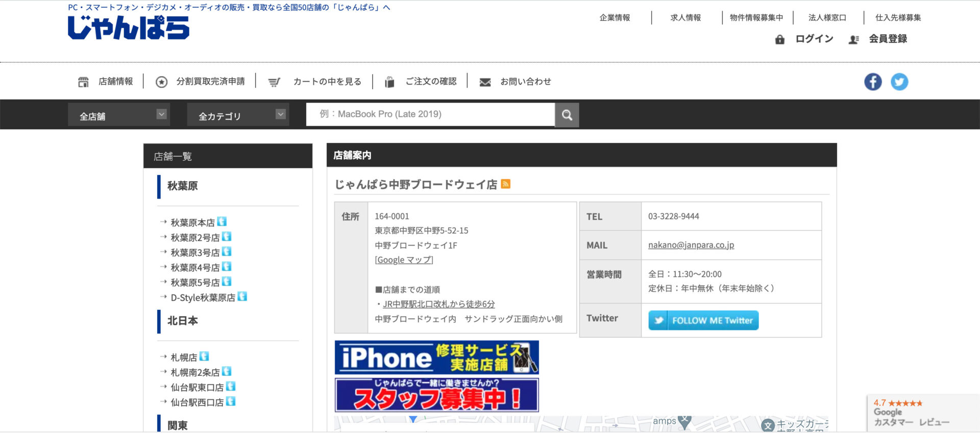Select D-Style秋葉原店 in store list
The height and width of the screenshot is (433, 980).
click(203, 297)
